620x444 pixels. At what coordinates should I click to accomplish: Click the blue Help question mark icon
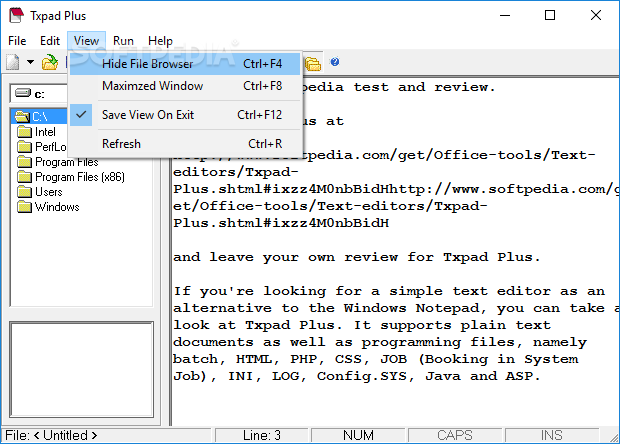point(335,62)
